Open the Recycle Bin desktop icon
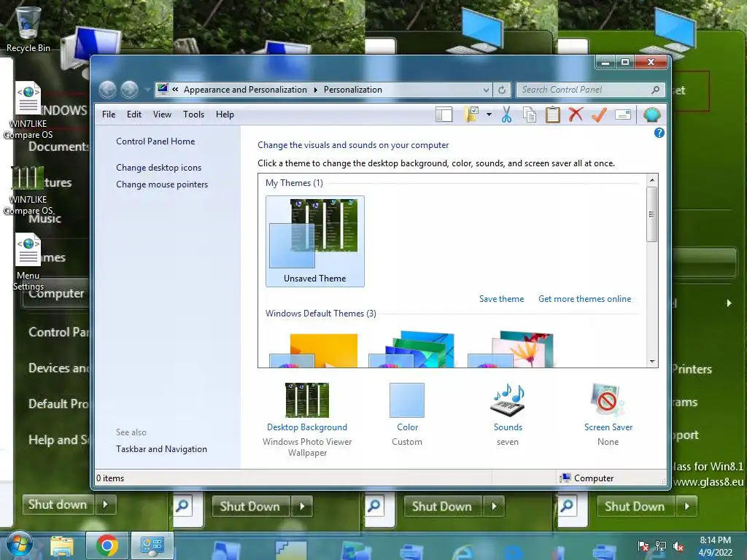The image size is (747, 560). (x=28, y=28)
